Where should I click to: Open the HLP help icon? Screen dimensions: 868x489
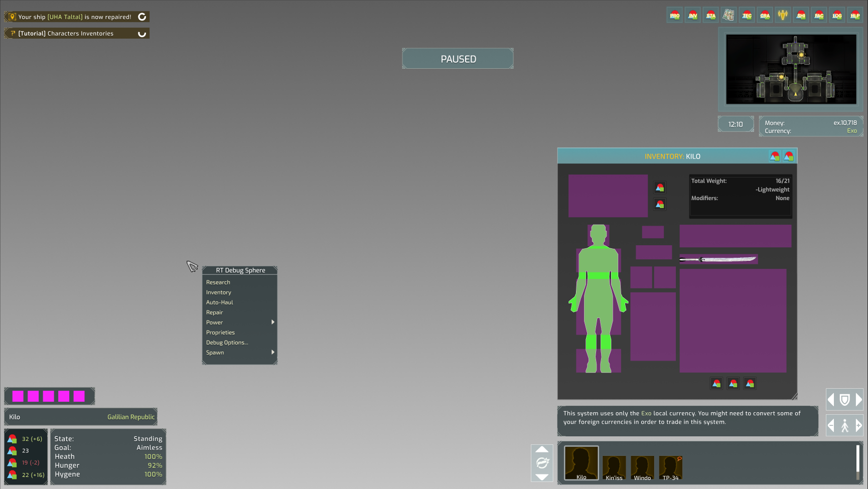click(855, 15)
